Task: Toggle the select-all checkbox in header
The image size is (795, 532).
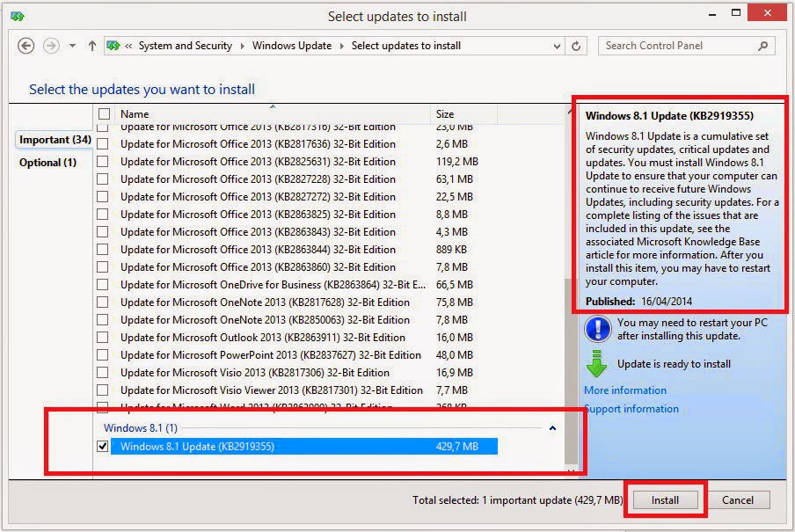Action: pos(104,113)
